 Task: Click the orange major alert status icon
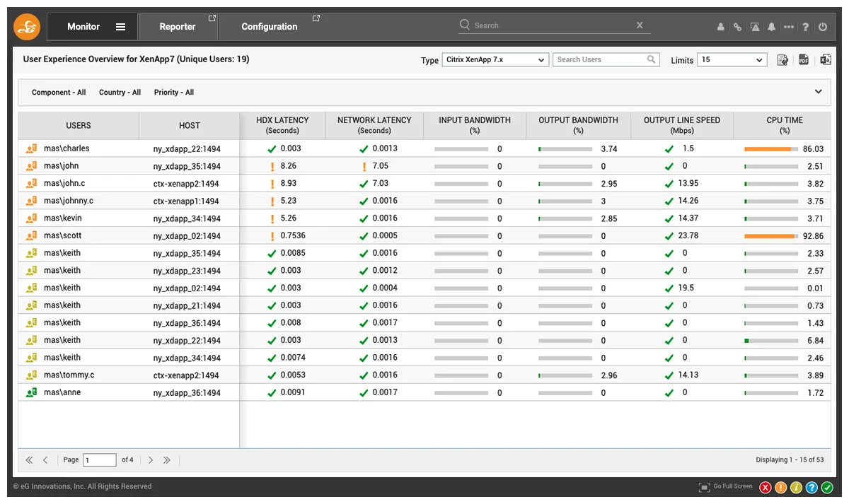tap(781, 487)
